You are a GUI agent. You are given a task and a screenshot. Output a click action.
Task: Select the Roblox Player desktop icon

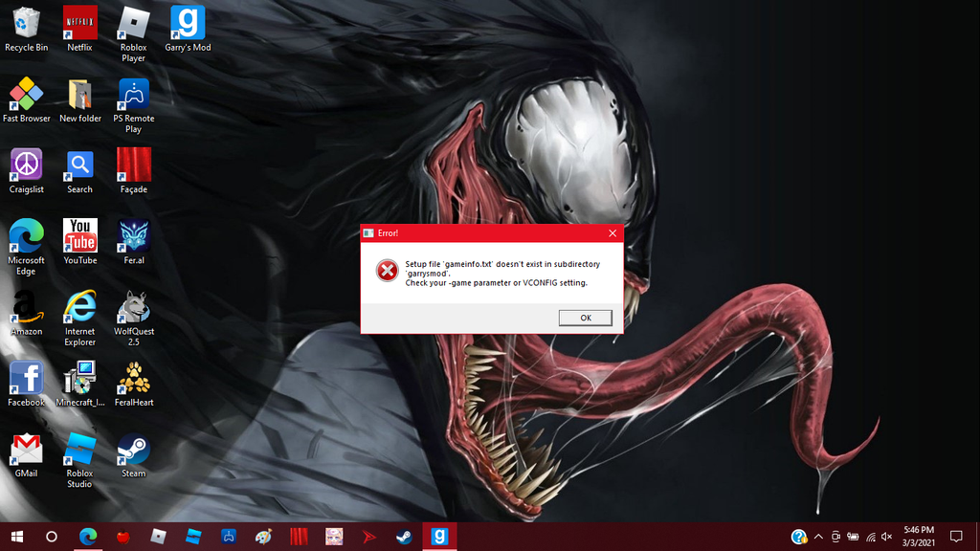[x=134, y=34]
